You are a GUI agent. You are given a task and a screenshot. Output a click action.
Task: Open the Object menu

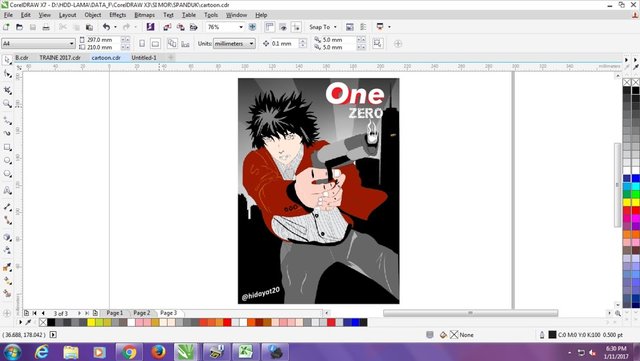tap(93, 15)
